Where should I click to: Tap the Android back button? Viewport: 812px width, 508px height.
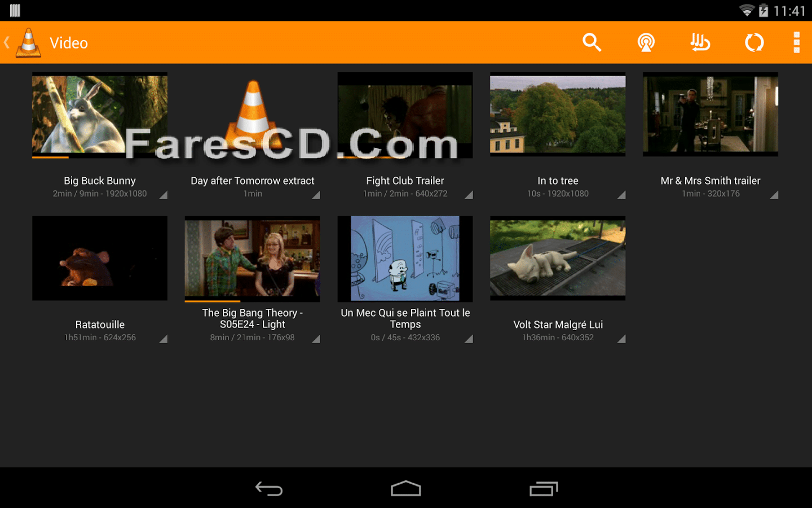click(269, 488)
